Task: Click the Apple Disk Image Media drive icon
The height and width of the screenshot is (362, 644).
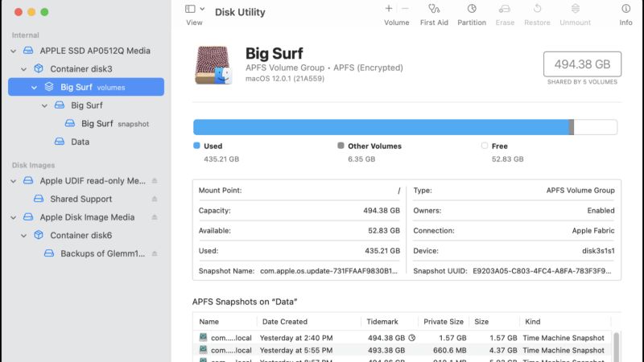Action: pos(28,216)
